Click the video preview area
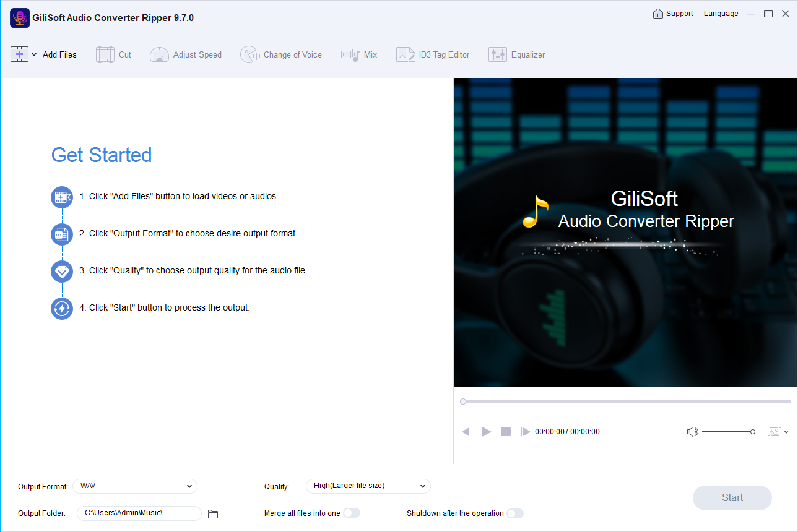This screenshot has width=798, height=532. point(626,233)
